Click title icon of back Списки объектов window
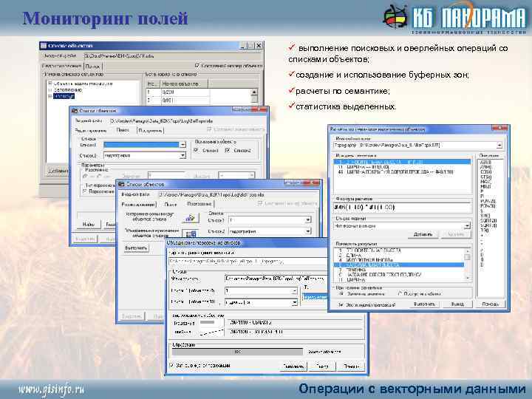The image size is (532, 399). point(44,46)
